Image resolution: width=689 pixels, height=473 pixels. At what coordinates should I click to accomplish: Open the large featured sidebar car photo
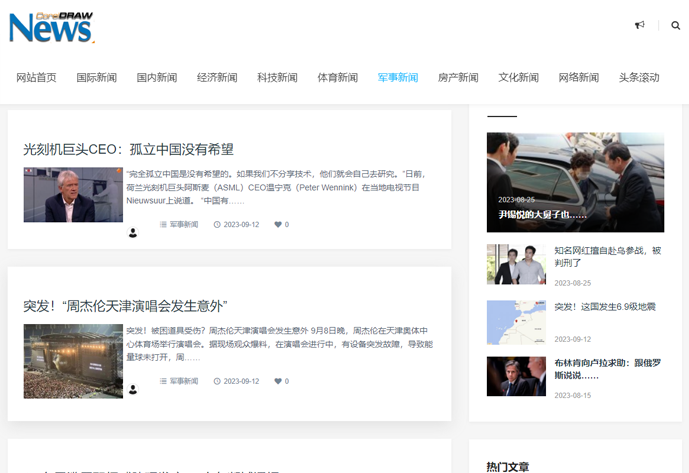575,182
